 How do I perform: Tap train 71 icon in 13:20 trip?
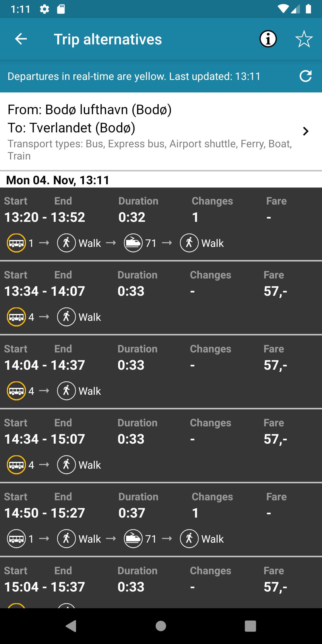(133, 243)
